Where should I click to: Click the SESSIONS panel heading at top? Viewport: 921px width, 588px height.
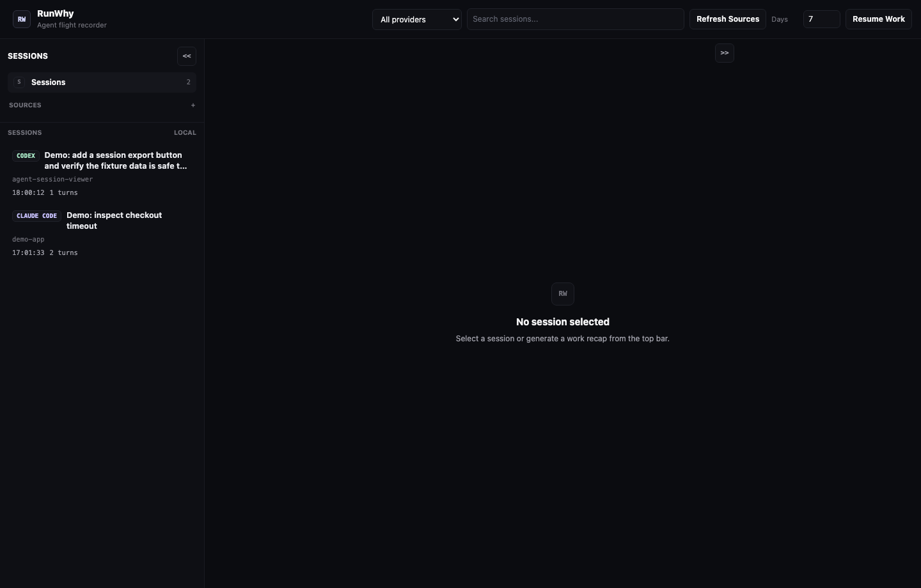tap(28, 56)
